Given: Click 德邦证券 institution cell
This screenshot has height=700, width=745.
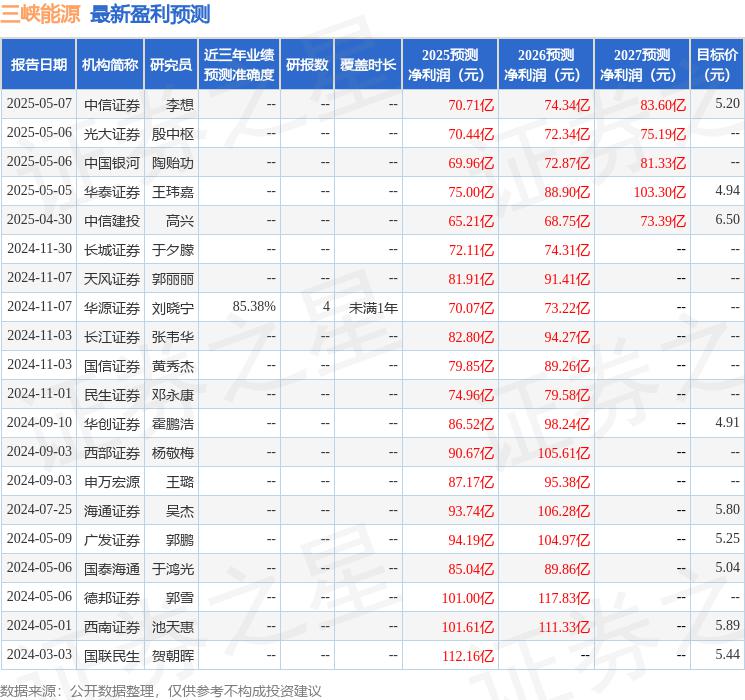Looking at the screenshot, I should pyautogui.click(x=112, y=598).
